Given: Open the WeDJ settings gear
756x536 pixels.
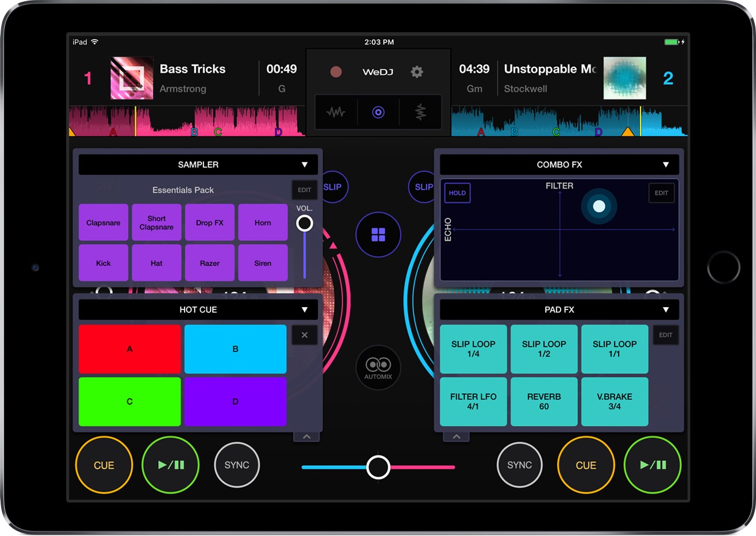Looking at the screenshot, I should [x=416, y=72].
